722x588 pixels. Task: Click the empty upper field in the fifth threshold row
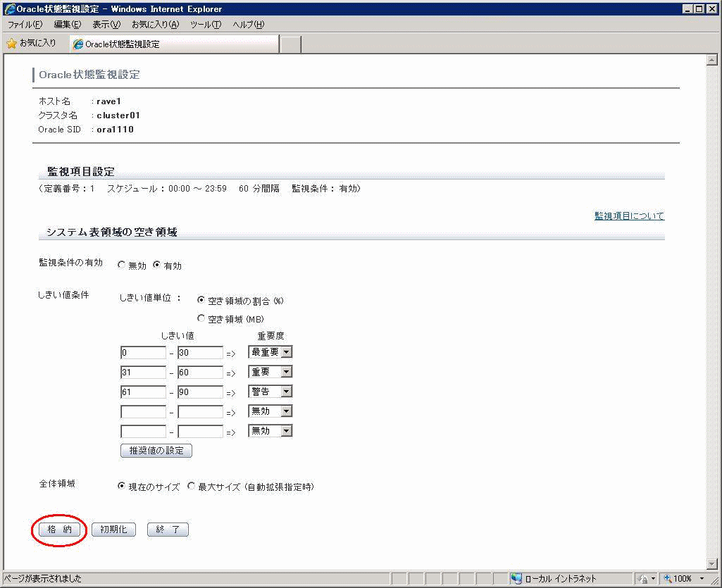click(x=200, y=432)
